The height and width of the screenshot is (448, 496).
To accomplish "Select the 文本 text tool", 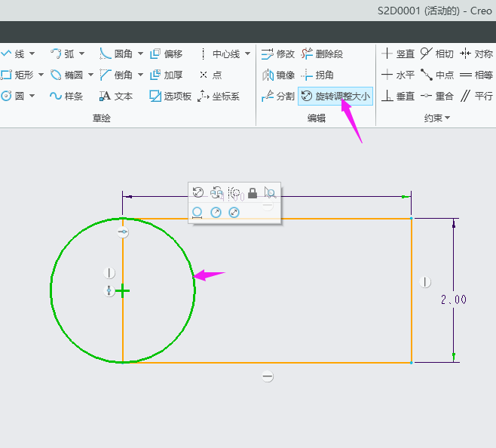I will click(116, 96).
